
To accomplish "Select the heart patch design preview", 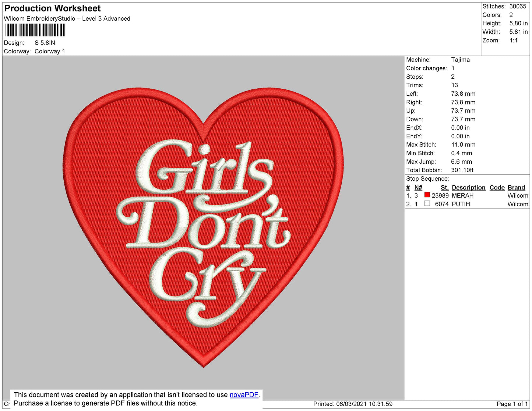I will (203, 227).
